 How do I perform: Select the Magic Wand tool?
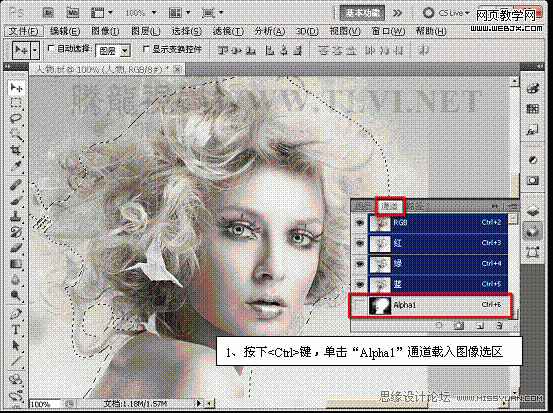16,134
